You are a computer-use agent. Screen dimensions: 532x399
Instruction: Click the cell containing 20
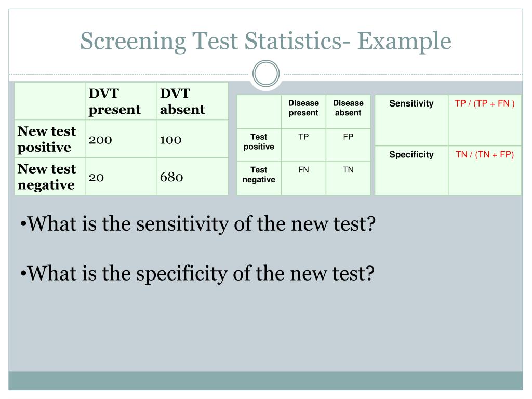pyautogui.click(x=121, y=177)
